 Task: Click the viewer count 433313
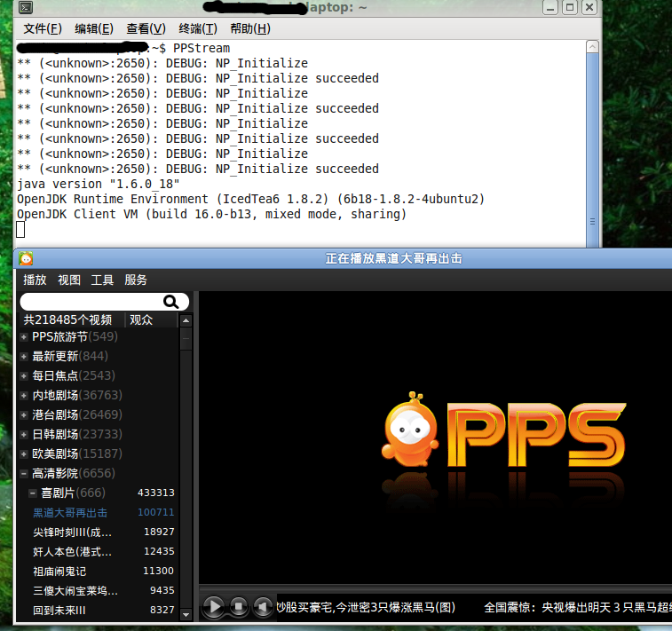point(155,493)
